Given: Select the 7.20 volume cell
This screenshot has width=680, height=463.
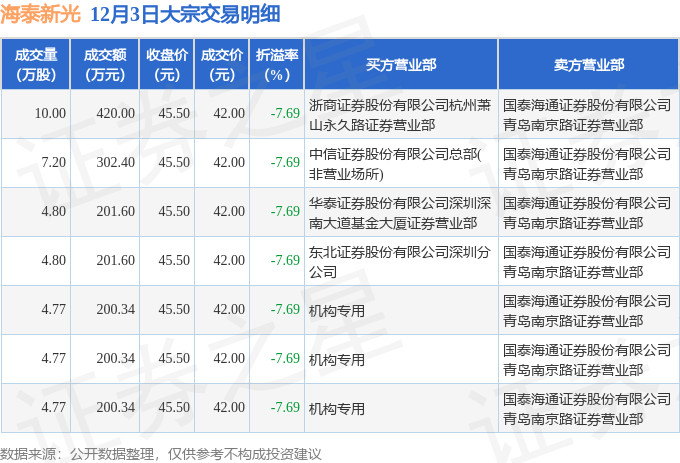Looking at the screenshot, I should pos(53,162).
